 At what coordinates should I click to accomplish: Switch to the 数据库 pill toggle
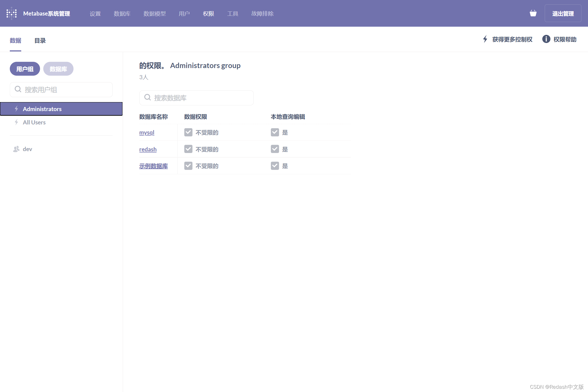(58, 69)
